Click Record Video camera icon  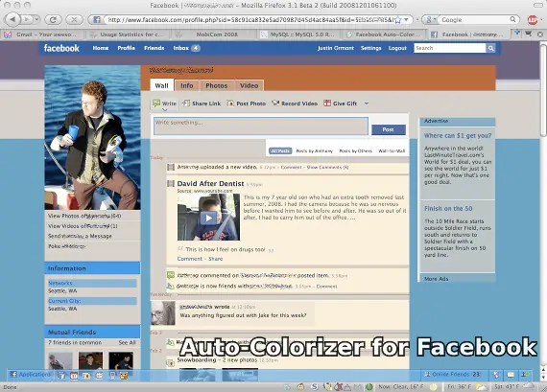275,104
